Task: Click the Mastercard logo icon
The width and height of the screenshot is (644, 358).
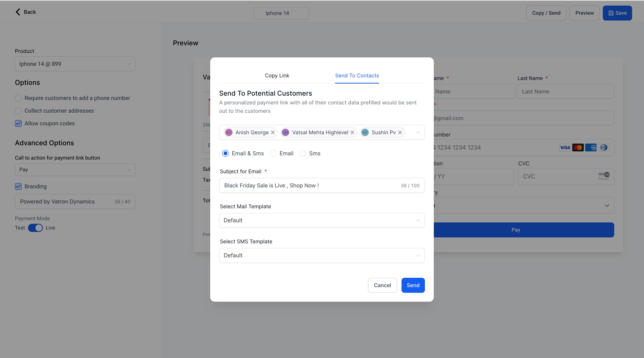Action: 578,147
